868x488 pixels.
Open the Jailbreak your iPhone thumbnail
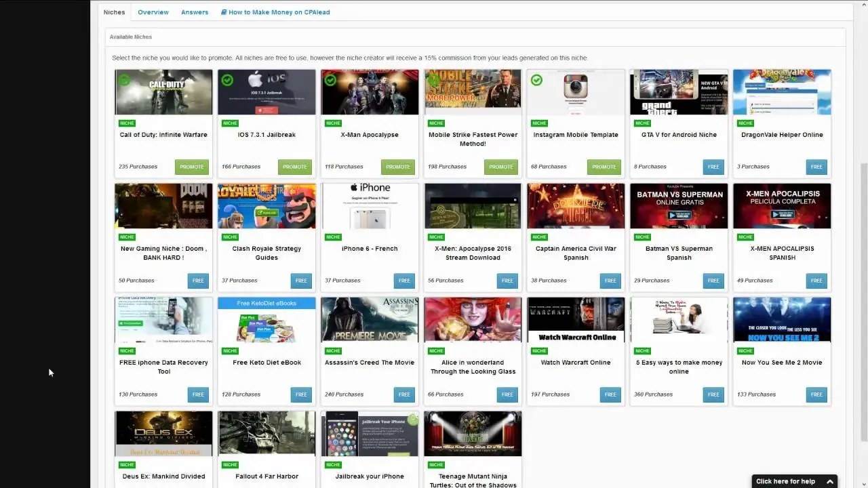click(370, 434)
